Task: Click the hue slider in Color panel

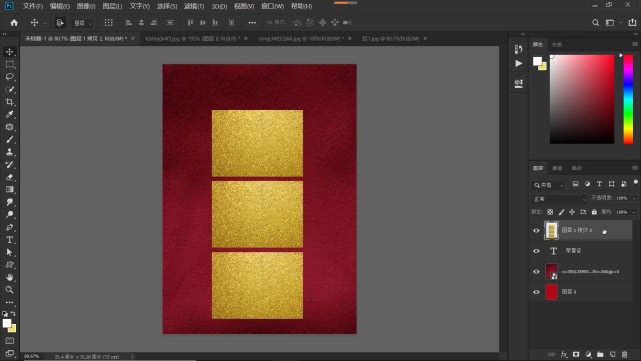Action: pyautogui.click(x=628, y=99)
